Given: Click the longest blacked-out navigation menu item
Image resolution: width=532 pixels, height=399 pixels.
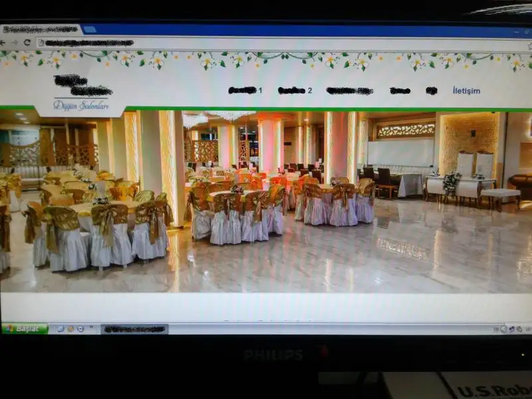Looking at the screenshot, I should tap(349, 90).
